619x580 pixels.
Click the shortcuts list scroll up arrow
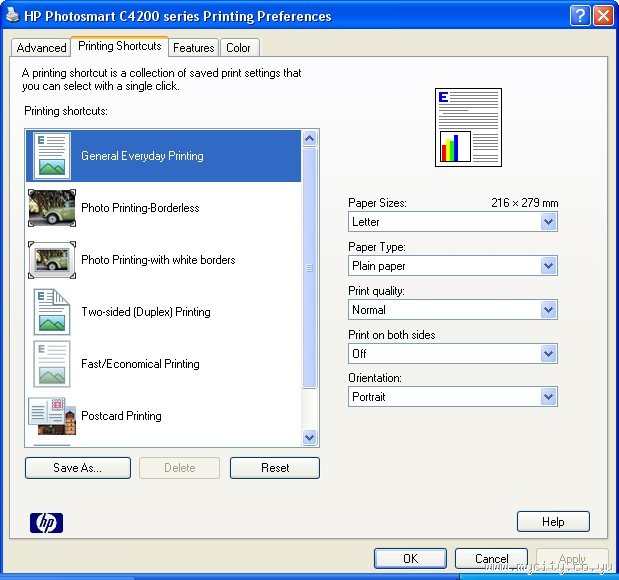pyautogui.click(x=310, y=138)
